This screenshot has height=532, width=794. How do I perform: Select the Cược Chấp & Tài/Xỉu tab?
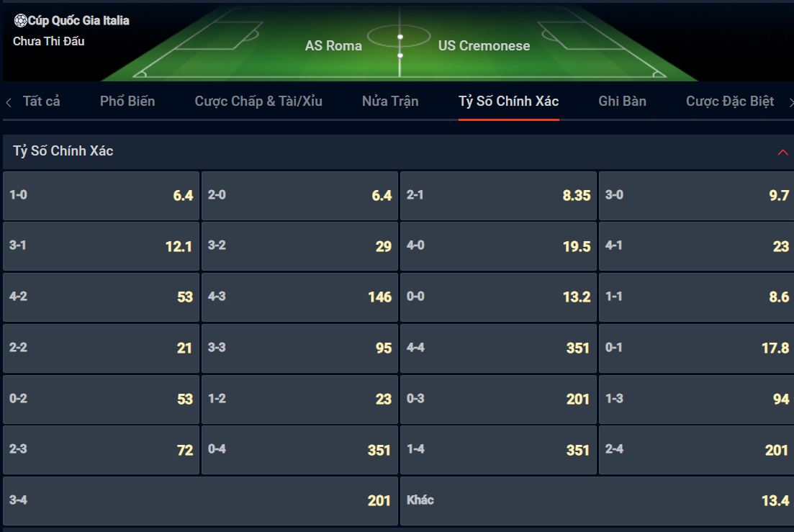point(258,102)
